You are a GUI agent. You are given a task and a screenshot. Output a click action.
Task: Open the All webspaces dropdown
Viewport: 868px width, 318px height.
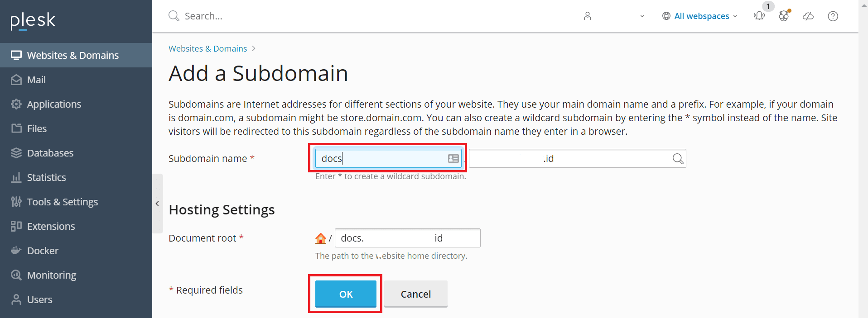point(700,16)
